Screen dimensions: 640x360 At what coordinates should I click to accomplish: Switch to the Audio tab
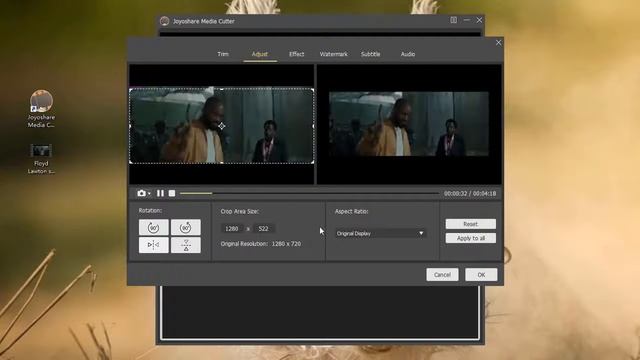tap(407, 54)
